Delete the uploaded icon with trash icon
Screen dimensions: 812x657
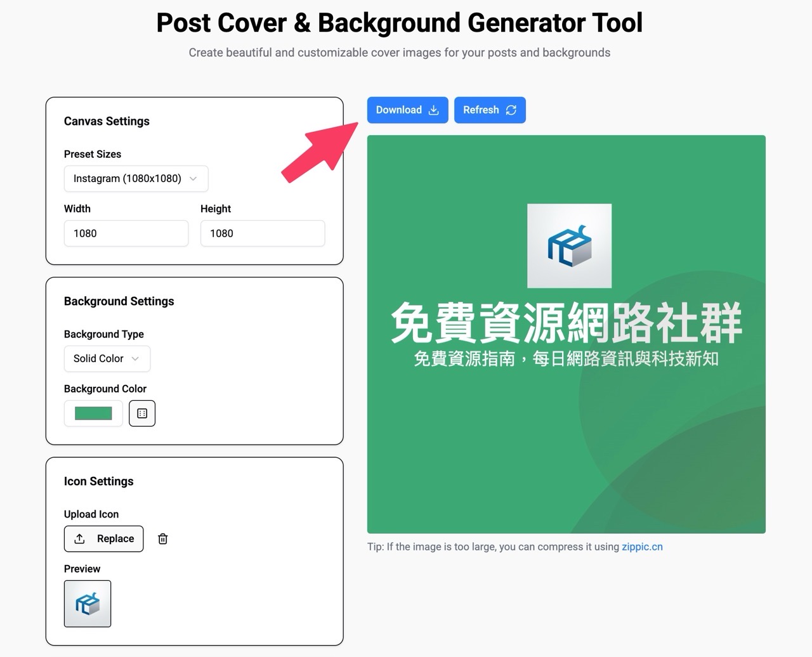tap(163, 538)
